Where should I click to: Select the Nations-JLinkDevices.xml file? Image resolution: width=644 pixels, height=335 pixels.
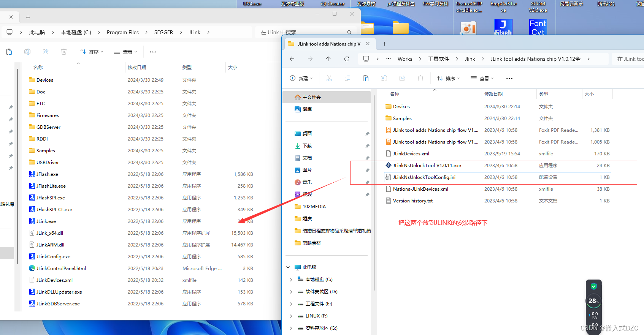click(498, 189)
